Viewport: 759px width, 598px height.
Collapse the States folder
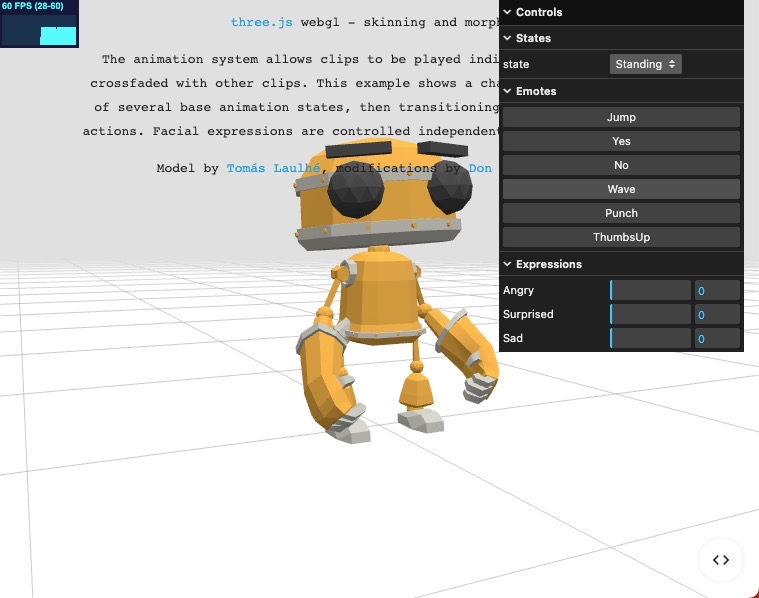point(621,38)
